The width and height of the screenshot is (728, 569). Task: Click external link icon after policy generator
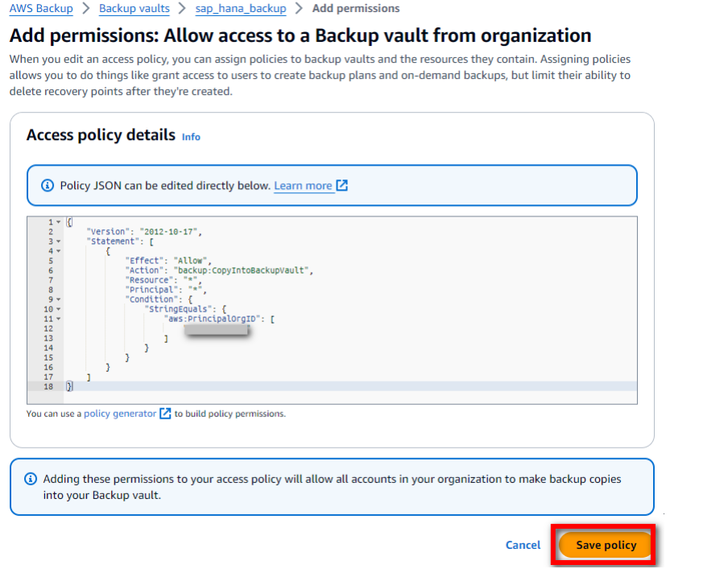point(165,414)
